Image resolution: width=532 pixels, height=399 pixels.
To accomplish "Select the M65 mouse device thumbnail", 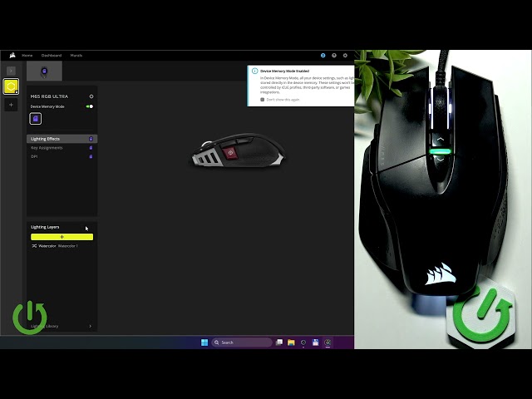I will click(x=44, y=71).
